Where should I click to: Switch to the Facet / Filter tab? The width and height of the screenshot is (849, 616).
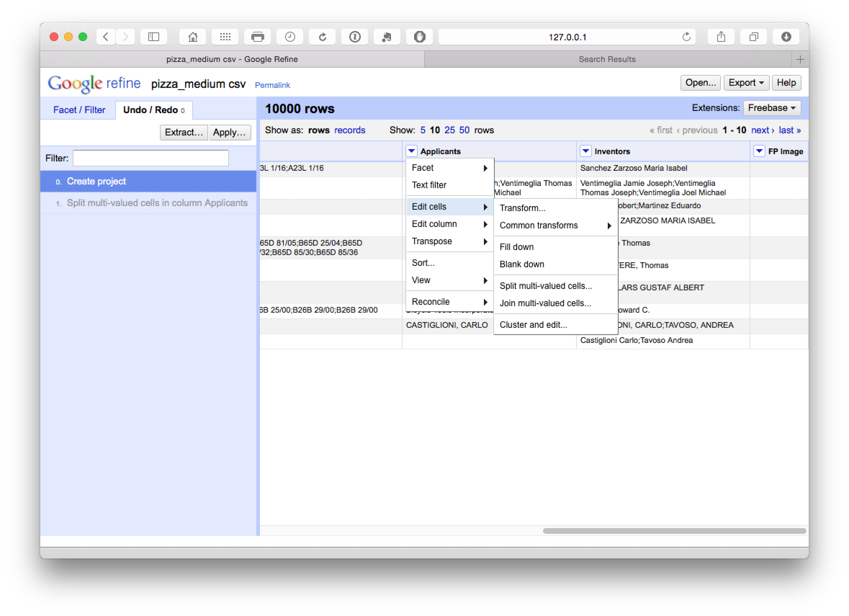coord(79,110)
